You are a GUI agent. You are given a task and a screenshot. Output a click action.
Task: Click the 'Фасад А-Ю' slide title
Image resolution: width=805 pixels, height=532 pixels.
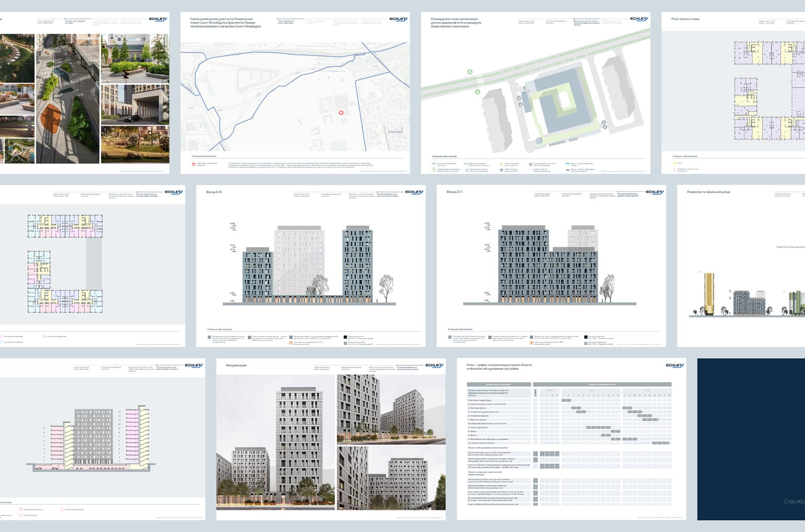point(214,192)
